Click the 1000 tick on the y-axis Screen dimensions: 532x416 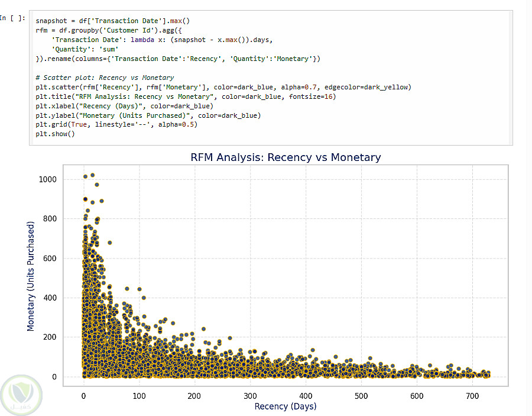coord(48,180)
